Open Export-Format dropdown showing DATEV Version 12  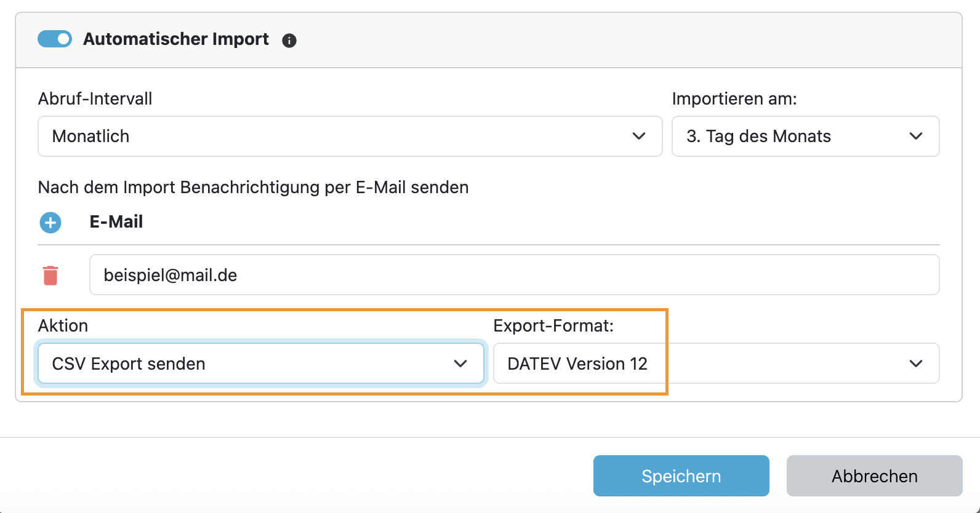[x=716, y=364]
